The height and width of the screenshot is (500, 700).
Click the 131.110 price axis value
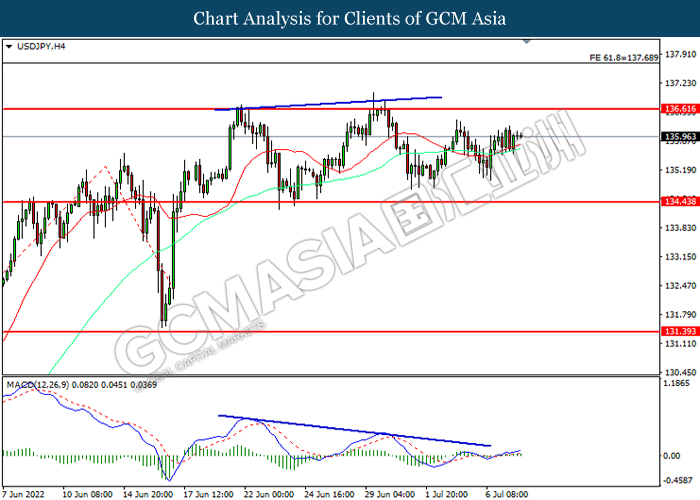click(680, 344)
